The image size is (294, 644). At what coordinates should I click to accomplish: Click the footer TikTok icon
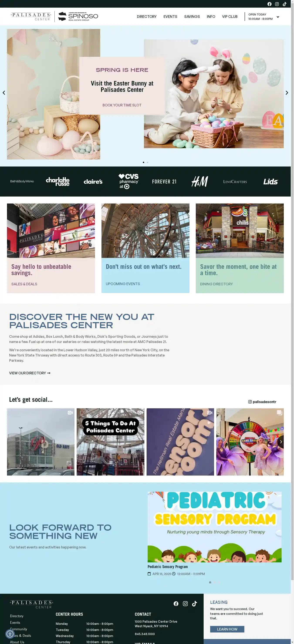coord(194,604)
